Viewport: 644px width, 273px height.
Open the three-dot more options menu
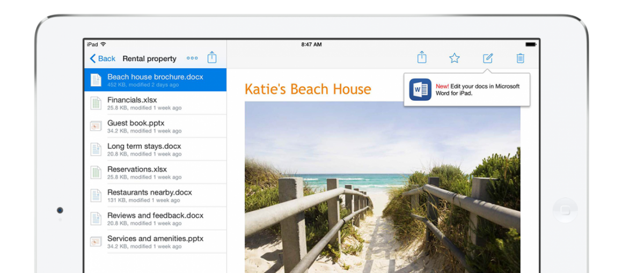point(192,58)
